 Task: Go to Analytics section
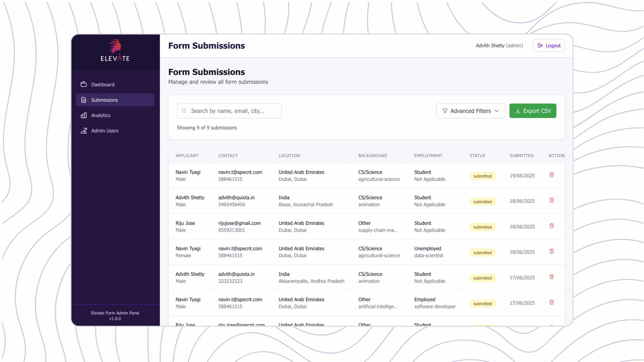click(x=101, y=115)
